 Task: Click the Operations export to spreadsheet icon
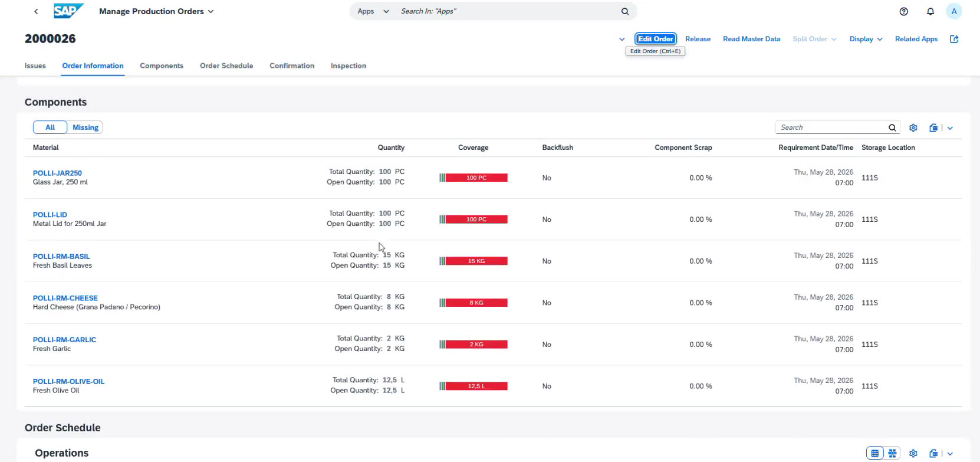933,453
